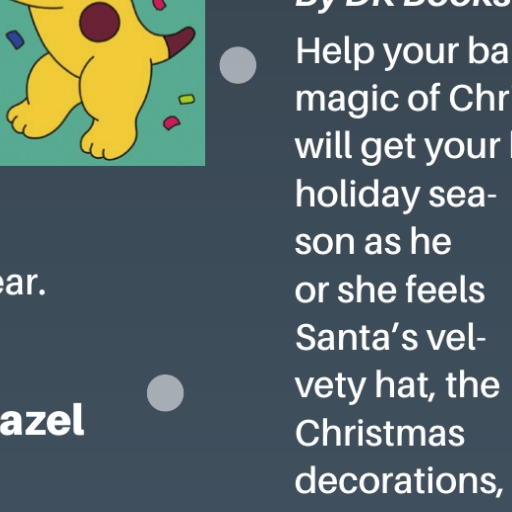This screenshot has width=512, height=512.
Task: Select the bold "azel" heading text
Action: 42,419
